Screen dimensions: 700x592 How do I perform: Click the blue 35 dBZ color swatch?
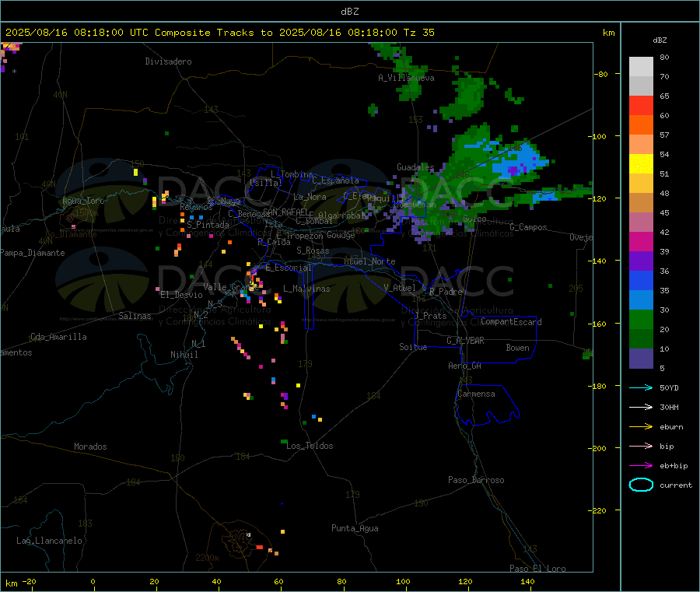(641, 280)
